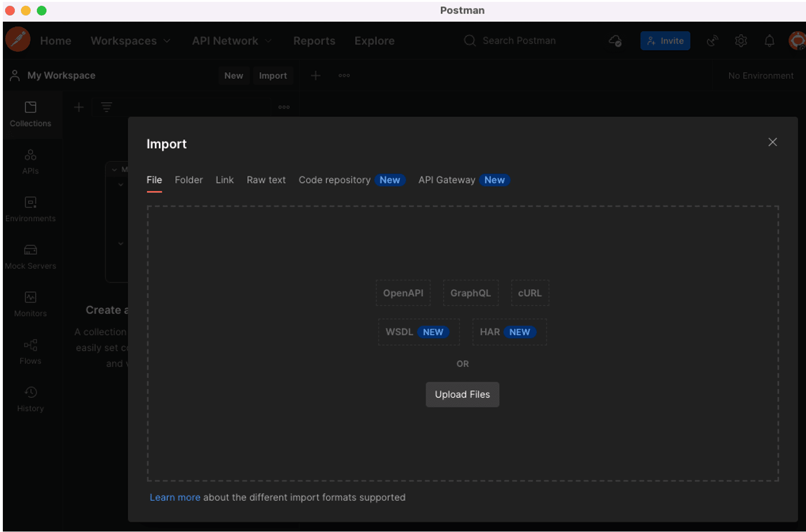Click the cURL format chip
Viewport: 806px width, 532px height.
point(530,293)
